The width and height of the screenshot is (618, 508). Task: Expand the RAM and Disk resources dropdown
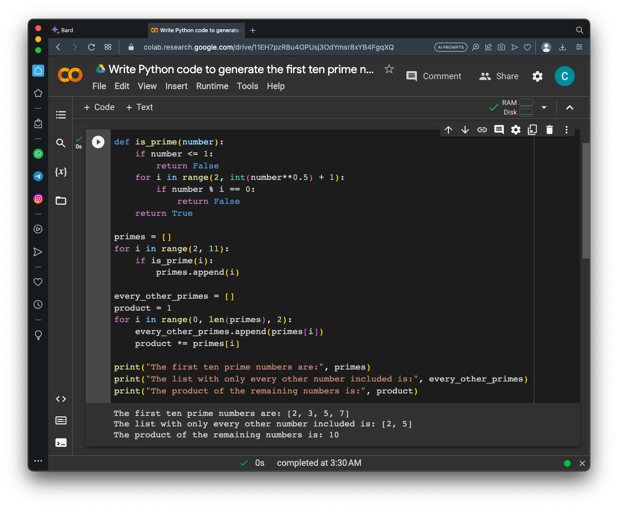(x=544, y=107)
